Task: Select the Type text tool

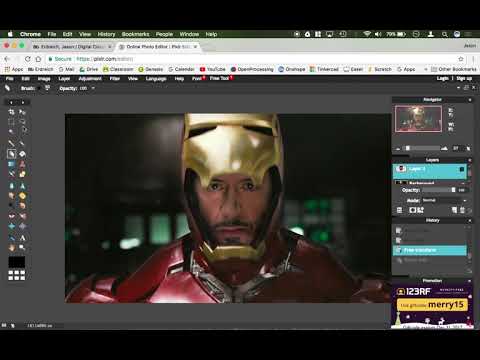Action: point(22,238)
